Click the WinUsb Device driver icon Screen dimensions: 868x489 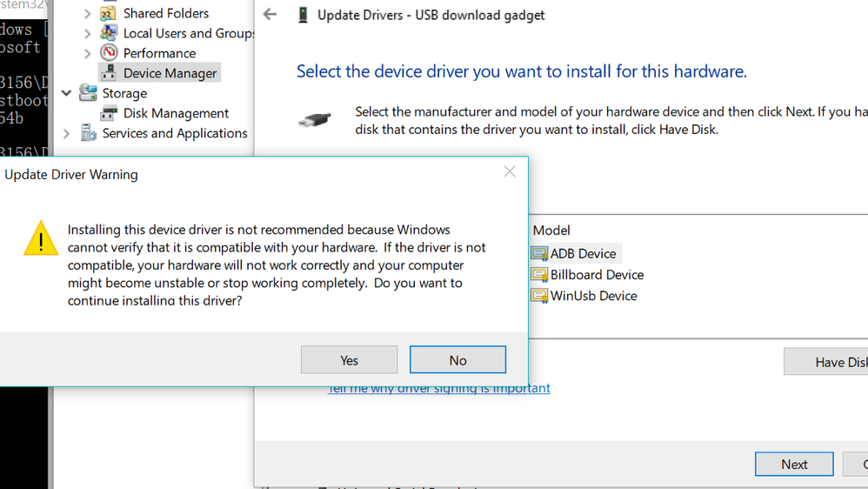pyautogui.click(x=539, y=296)
